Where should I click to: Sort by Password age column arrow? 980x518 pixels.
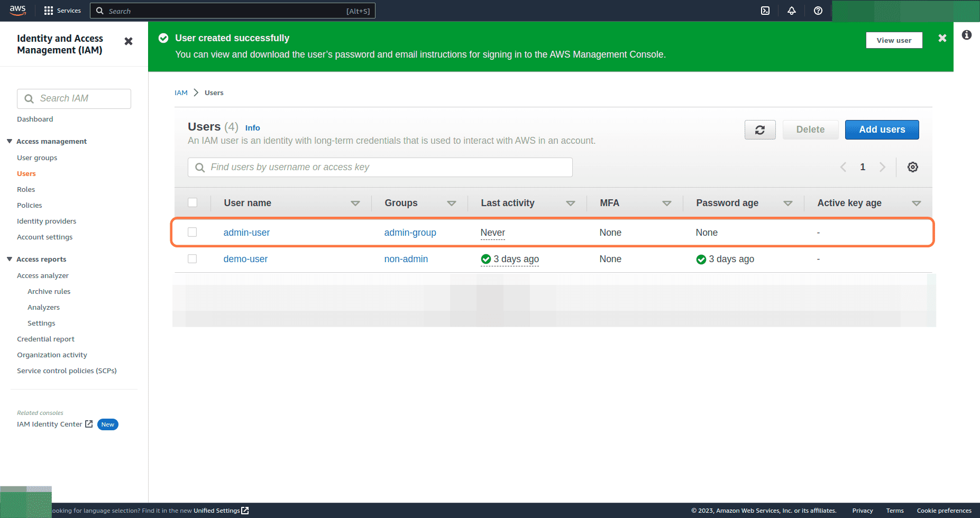[x=788, y=203]
